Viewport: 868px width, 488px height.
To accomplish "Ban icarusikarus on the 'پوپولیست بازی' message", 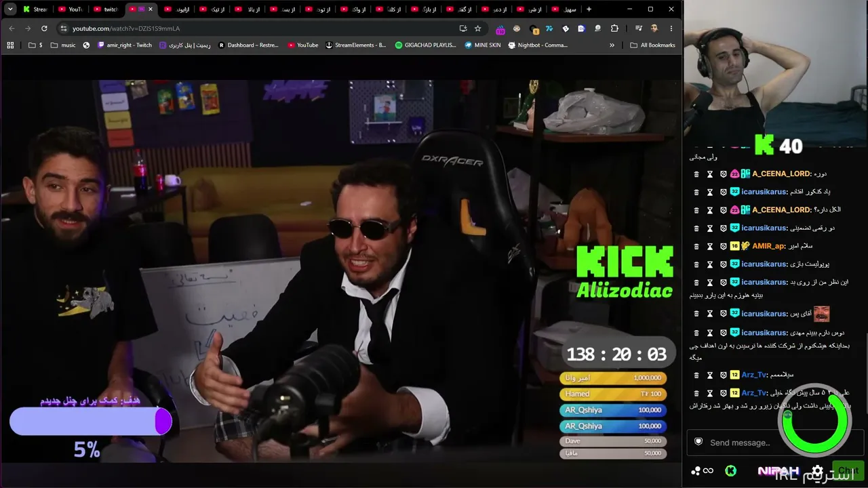I will click(723, 264).
